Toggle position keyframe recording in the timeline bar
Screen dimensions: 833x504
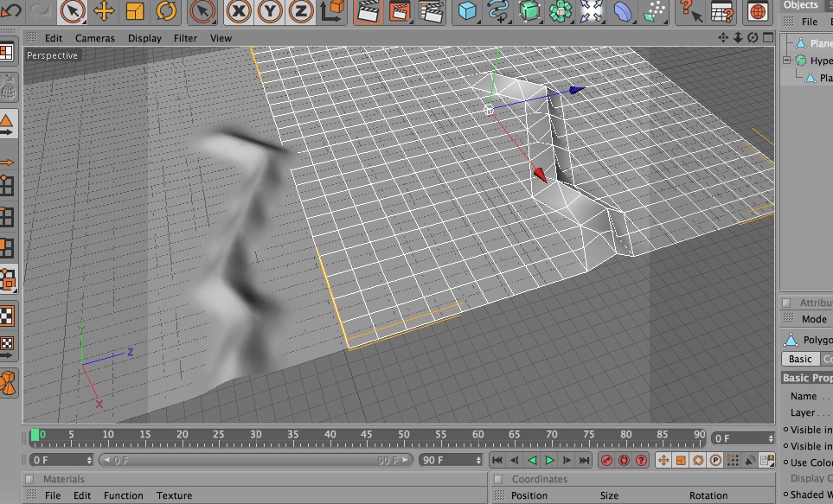[x=663, y=461]
